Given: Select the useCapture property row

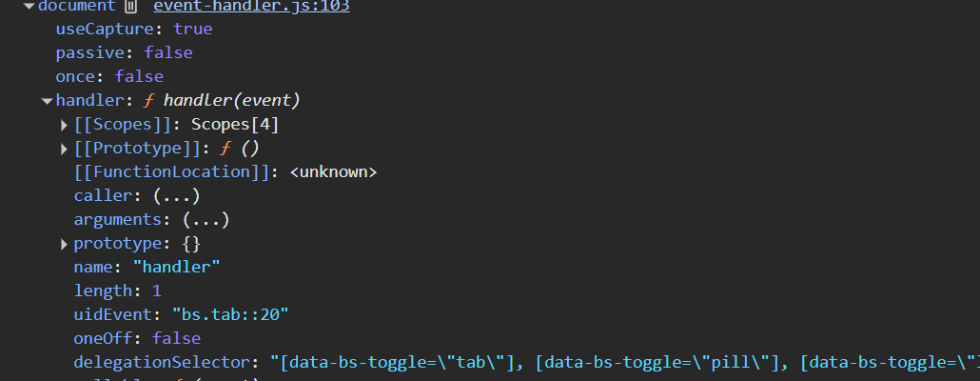Looking at the screenshot, I should click(134, 30).
